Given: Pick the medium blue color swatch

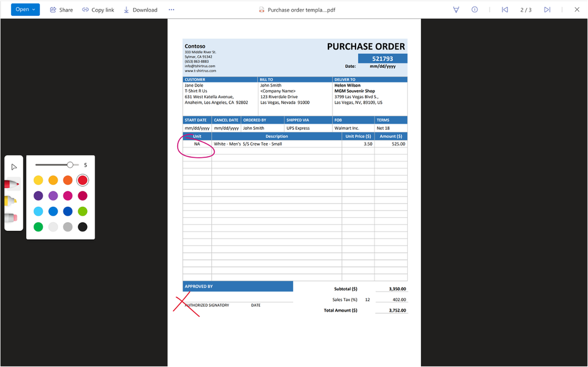Looking at the screenshot, I should (53, 211).
